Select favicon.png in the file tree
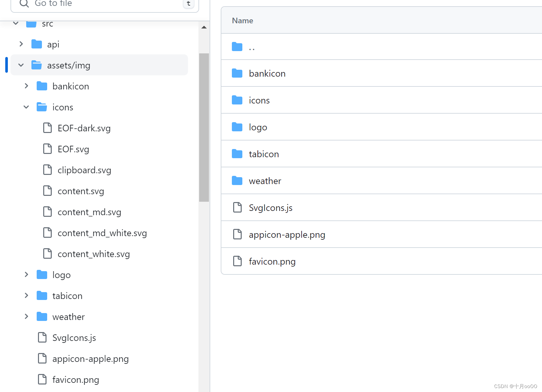The height and width of the screenshot is (392, 542). (76, 380)
